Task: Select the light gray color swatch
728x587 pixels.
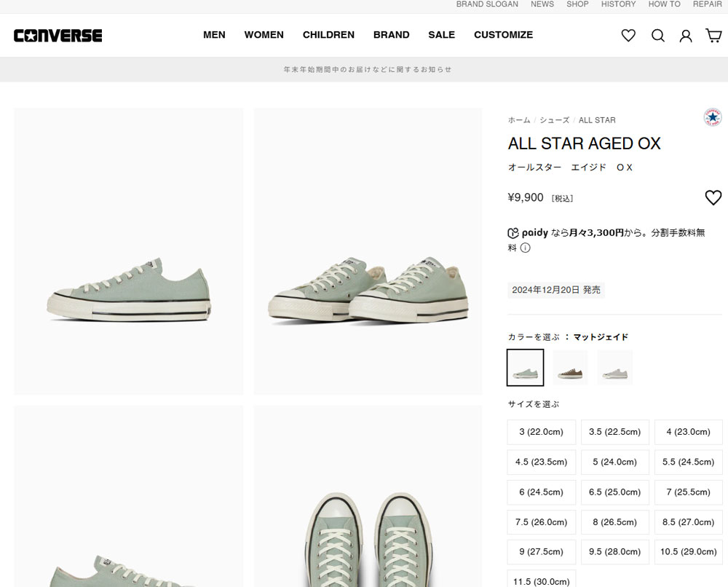Action: [614, 367]
